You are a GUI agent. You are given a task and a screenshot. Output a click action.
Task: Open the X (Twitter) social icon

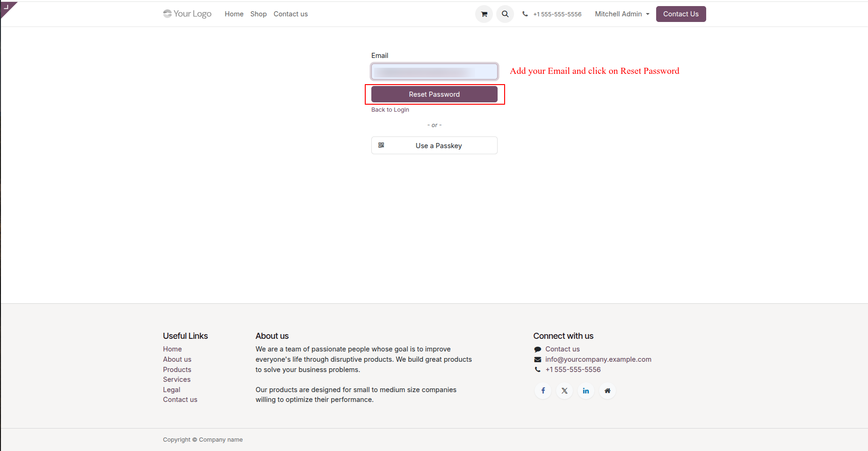(x=564, y=391)
